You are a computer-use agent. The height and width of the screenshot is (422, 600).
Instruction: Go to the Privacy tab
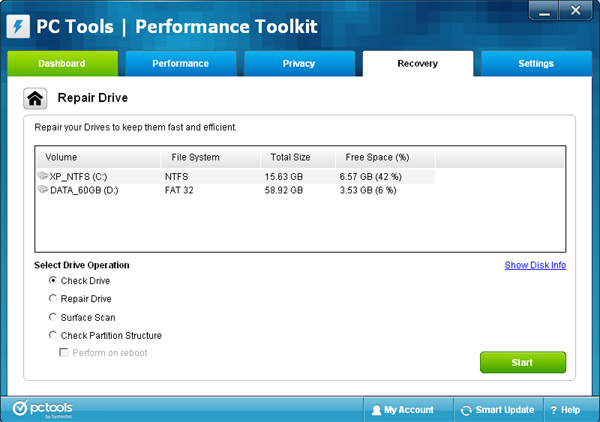(299, 64)
